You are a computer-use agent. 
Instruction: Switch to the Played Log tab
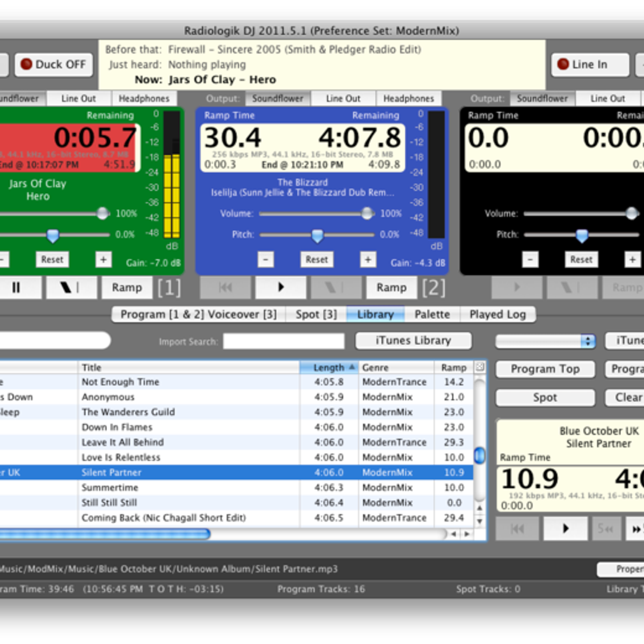497,314
